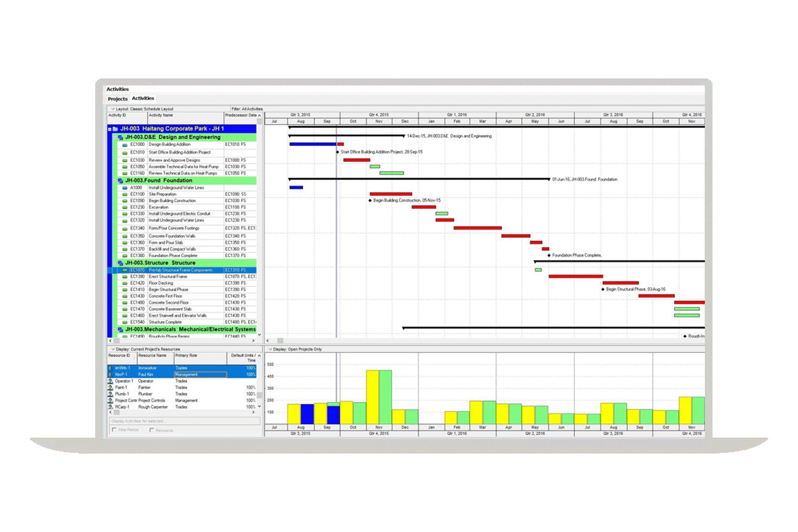798x532 pixels.
Task: Sort by the Predecessor Details column header
Action: tap(240, 118)
